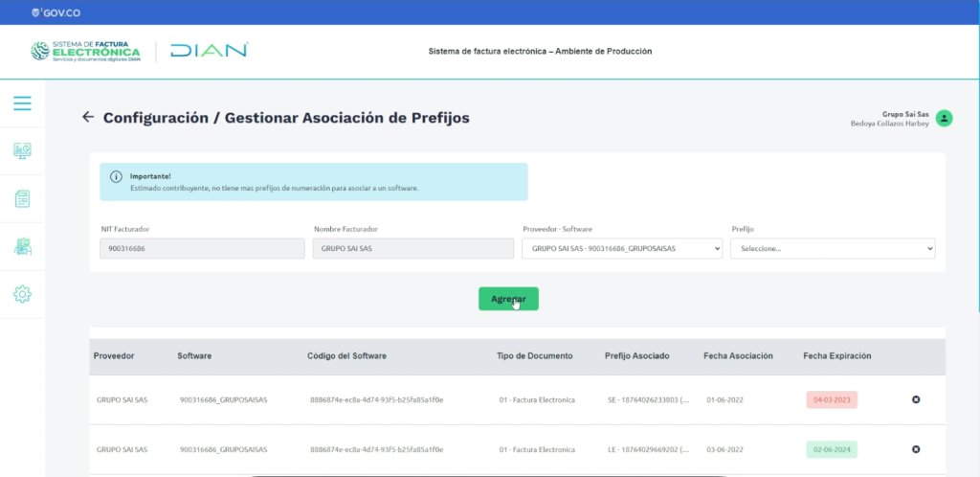Screen dimensions: 980x477
Task: Click GRUPO SAI SAS provider in LE row
Action: [x=122, y=449]
